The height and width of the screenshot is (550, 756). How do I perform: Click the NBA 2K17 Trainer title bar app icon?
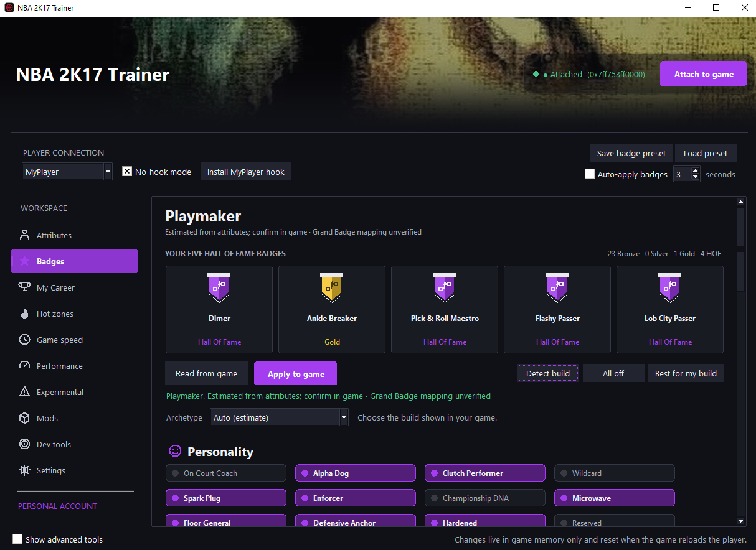9,8
